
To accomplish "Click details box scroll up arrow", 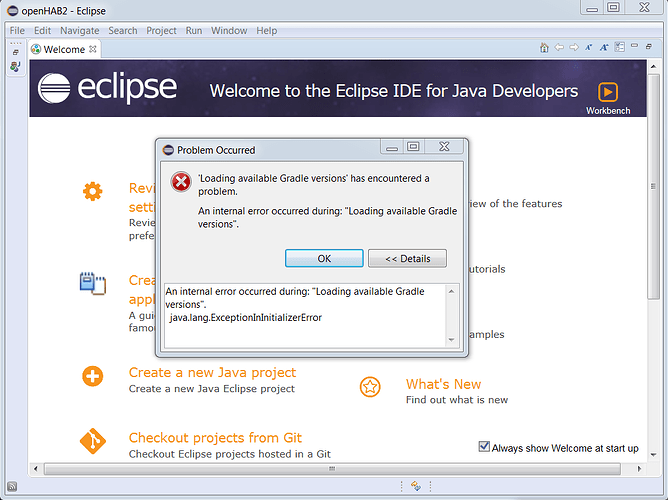I will (x=452, y=292).
